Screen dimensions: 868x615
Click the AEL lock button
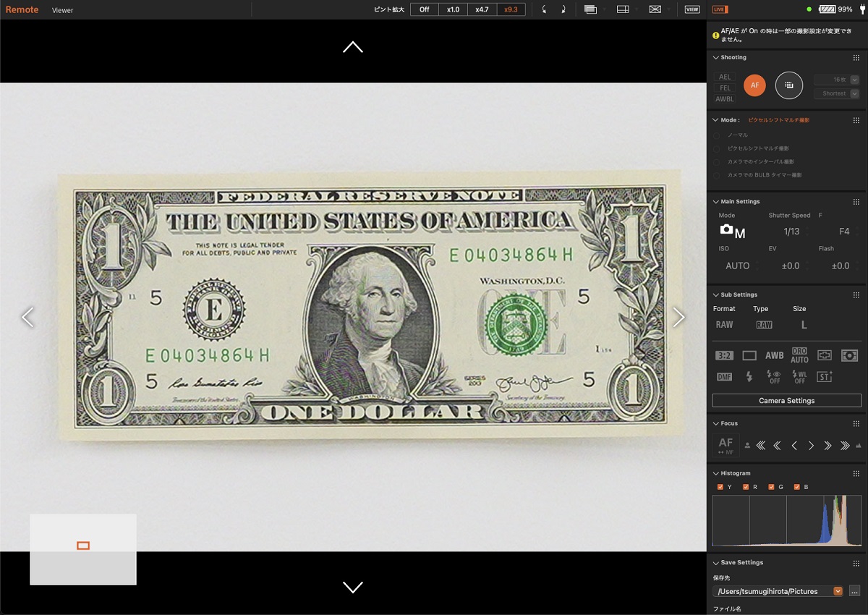pos(725,77)
